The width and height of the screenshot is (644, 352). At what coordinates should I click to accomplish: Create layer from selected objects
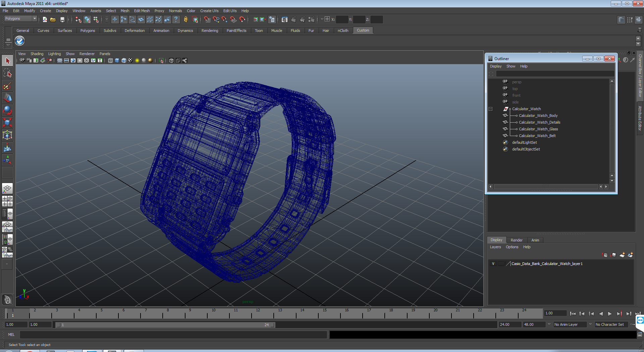point(631,255)
